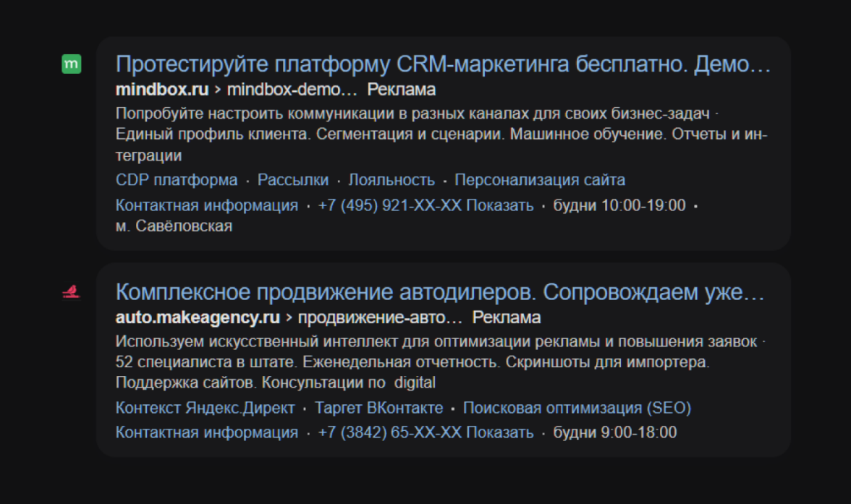Click the Реклама label on Mindbox ad
Viewport: 851px width, 504px height.
point(402,90)
